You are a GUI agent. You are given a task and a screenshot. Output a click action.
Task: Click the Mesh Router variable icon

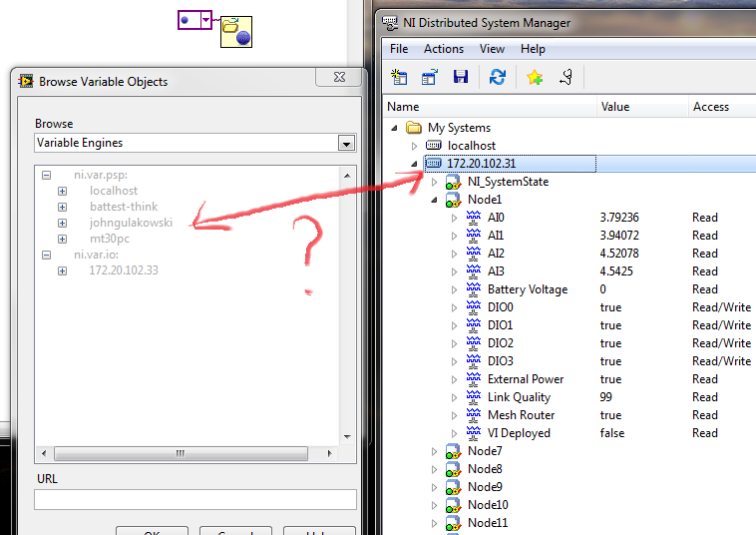click(x=474, y=415)
